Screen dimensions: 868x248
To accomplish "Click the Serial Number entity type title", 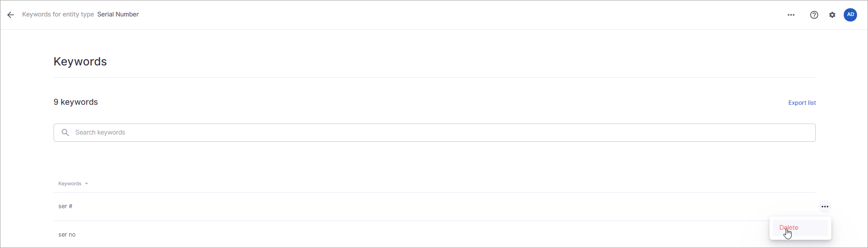I will [118, 15].
